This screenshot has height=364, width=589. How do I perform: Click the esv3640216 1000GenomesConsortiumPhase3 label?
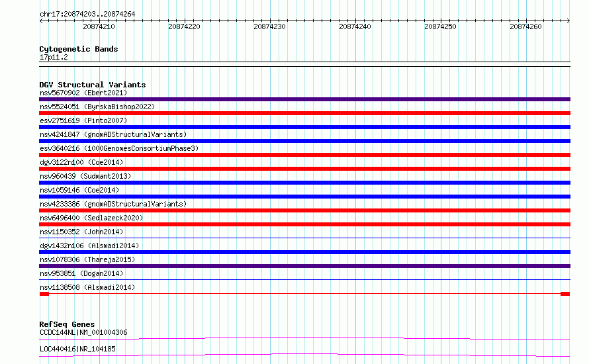pyautogui.click(x=119, y=148)
